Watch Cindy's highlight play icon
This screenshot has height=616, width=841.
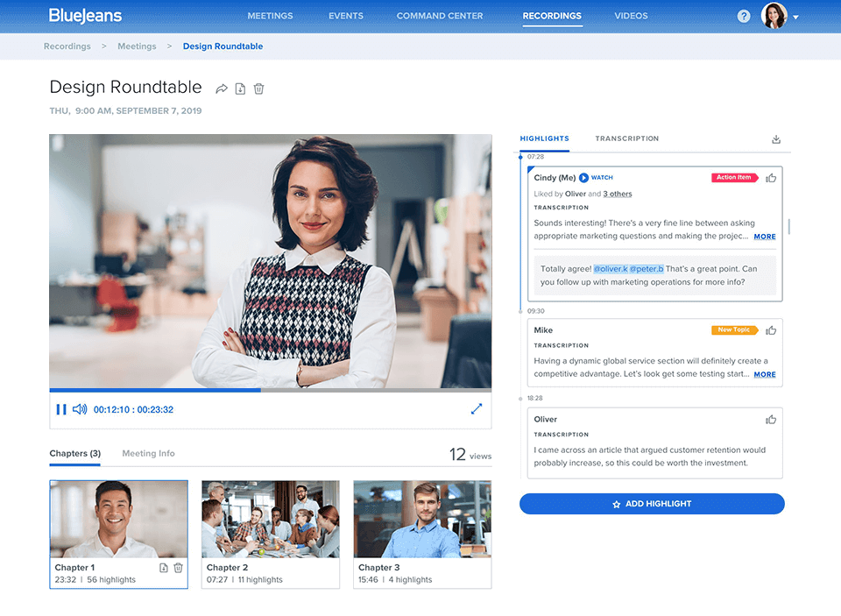[x=583, y=178]
